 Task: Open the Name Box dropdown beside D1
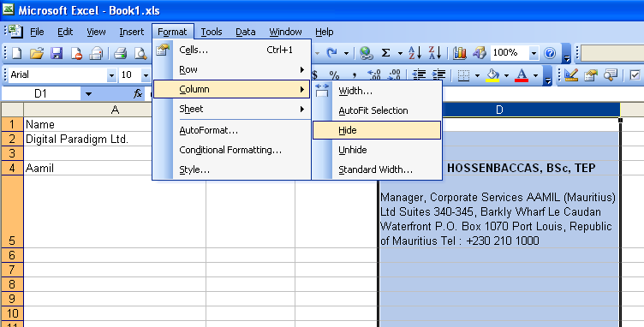click(88, 94)
